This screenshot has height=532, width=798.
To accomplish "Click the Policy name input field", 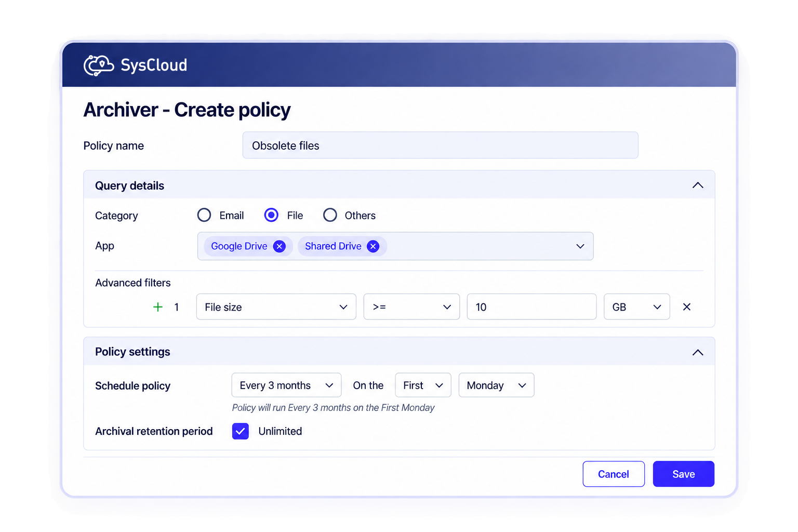I will 440,145.
